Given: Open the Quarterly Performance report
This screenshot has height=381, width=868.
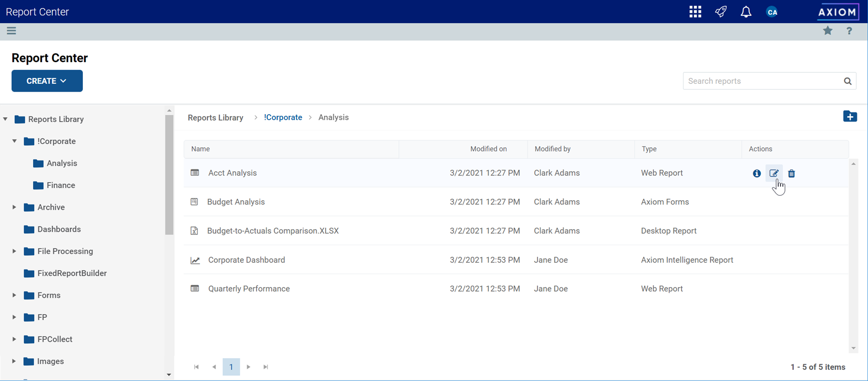Looking at the screenshot, I should pos(249,289).
